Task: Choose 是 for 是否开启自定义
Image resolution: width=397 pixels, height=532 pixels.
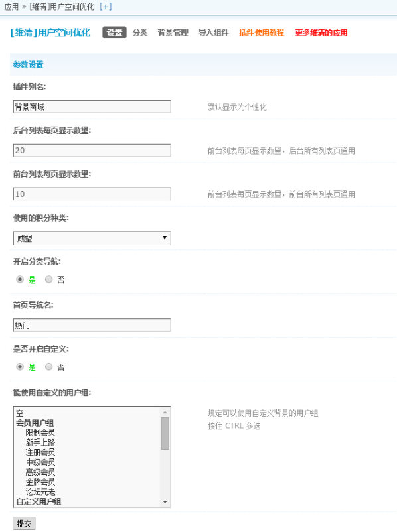Action: click(x=20, y=367)
